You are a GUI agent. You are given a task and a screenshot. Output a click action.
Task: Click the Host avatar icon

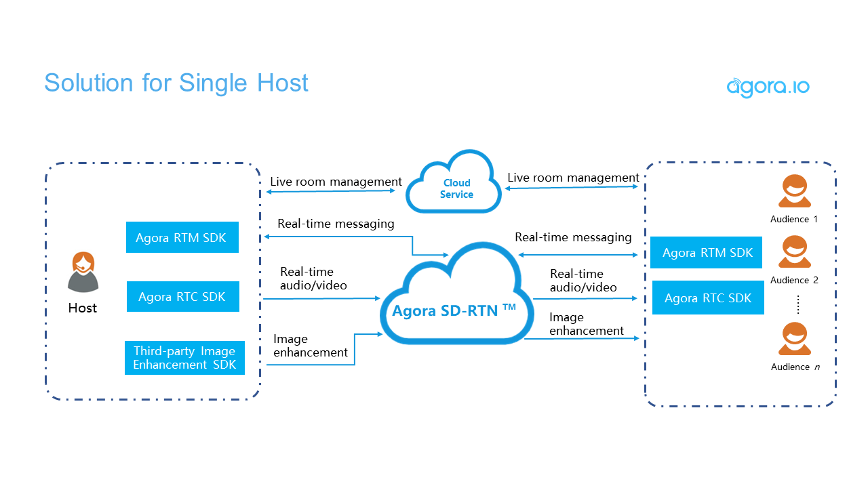[83, 272]
